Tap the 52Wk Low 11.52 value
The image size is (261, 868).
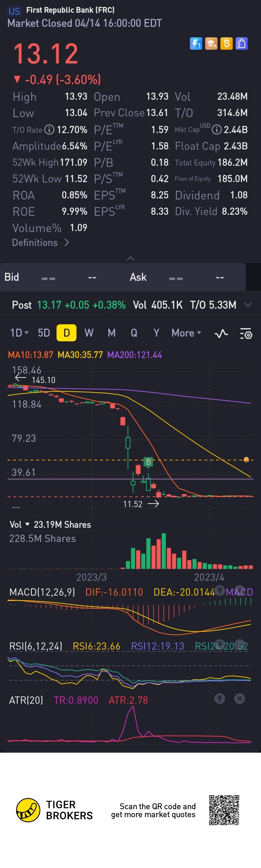[76, 179]
